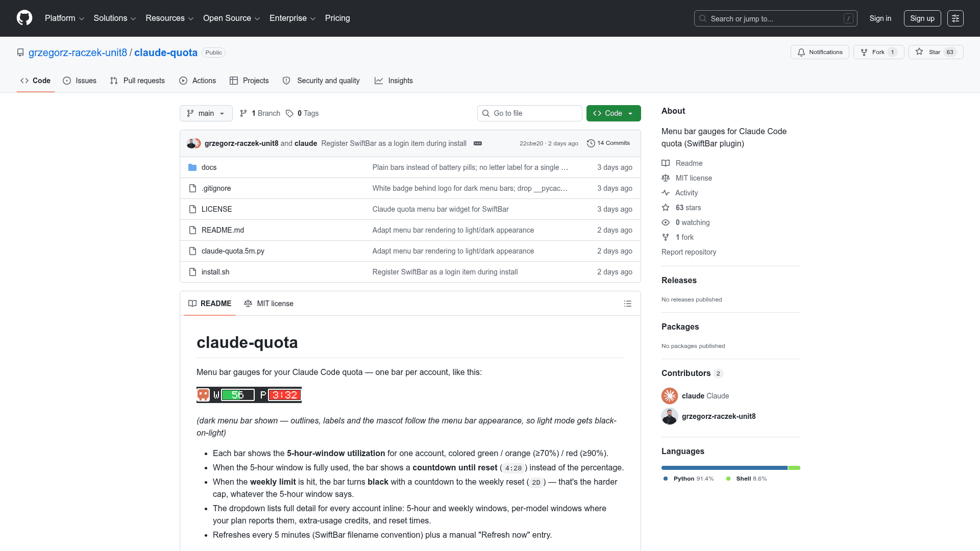Image resolution: width=980 pixels, height=551 pixels.
Task: Open the green Code dropdown
Action: [x=614, y=113]
